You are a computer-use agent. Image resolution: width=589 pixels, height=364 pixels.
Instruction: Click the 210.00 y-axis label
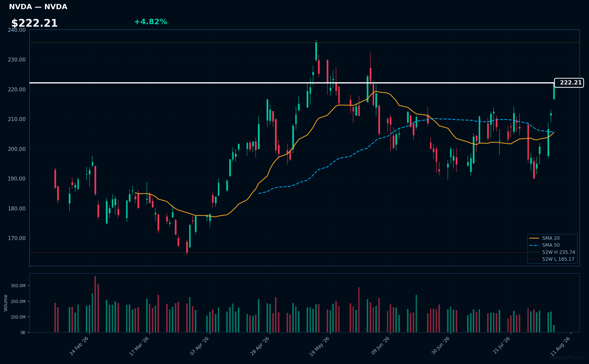point(17,119)
